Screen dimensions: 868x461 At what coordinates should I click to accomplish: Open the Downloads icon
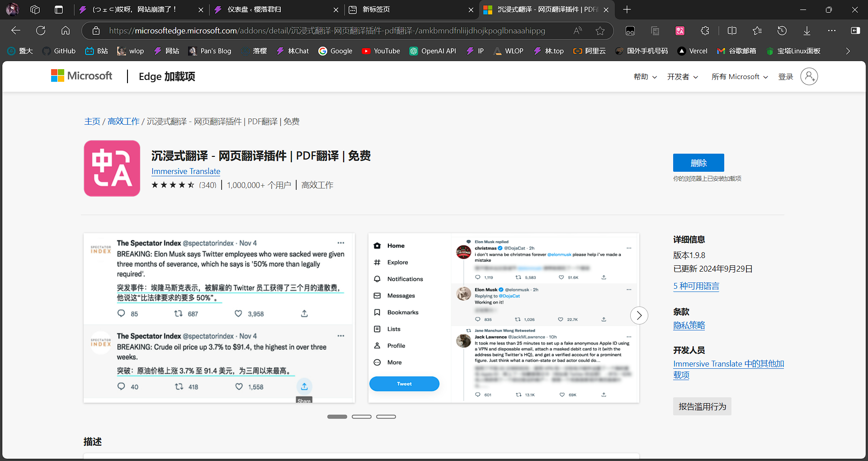[807, 31]
